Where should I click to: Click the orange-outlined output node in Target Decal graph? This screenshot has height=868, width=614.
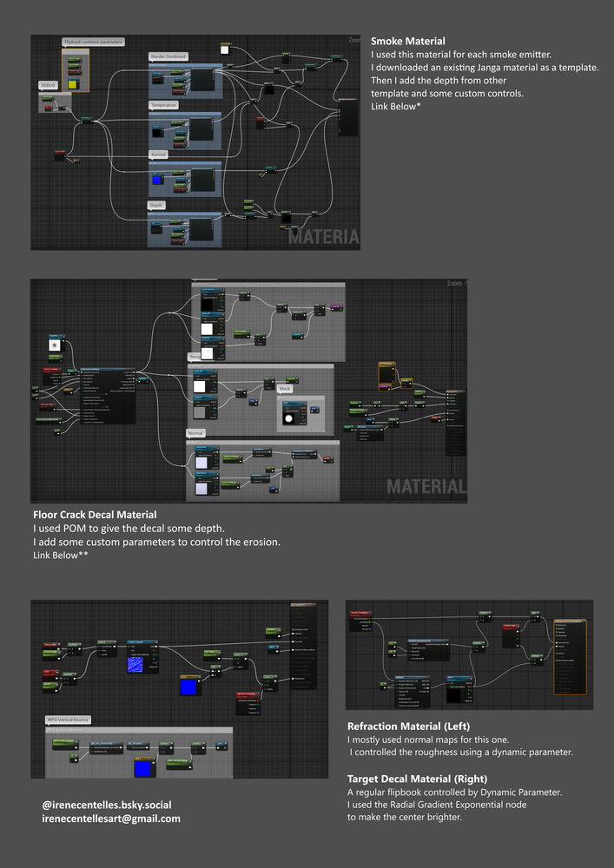click(569, 655)
